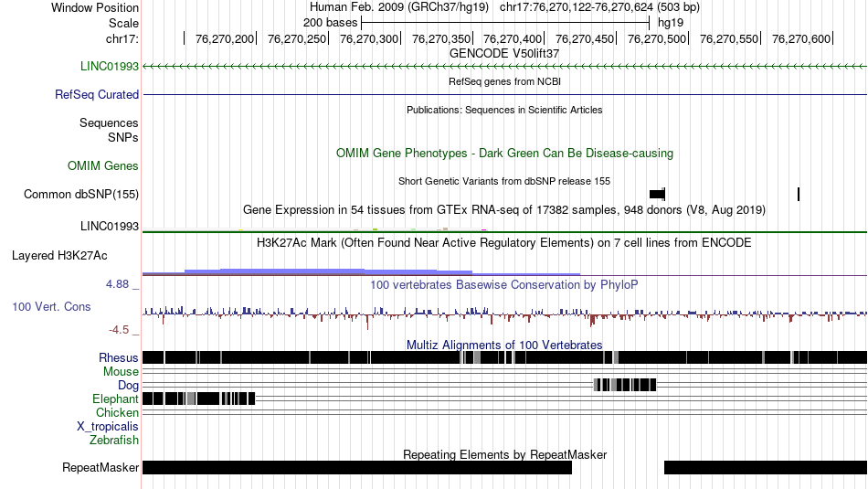The image size is (868, 489).
Task: Click the 4.88 conservation axis value
Action: point(117,284)
